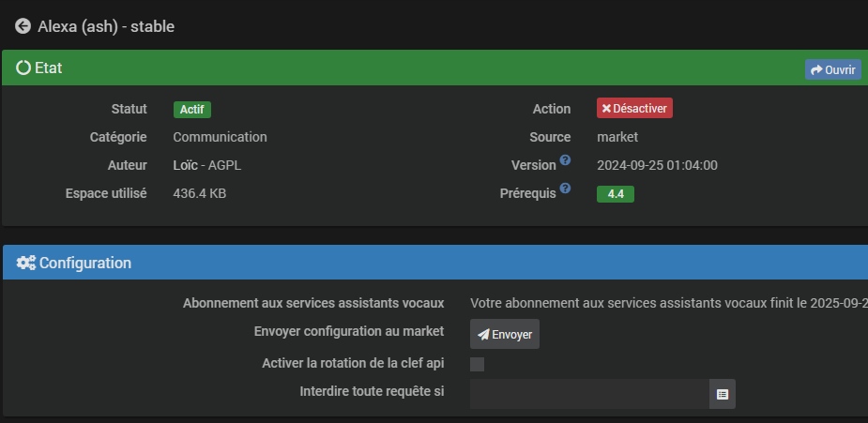
Task: Click the Activer la rotation de la clef api label
Action: [353, 363]
